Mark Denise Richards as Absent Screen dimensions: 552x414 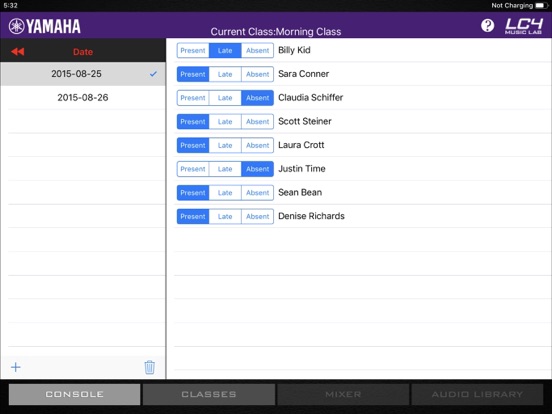coord(257,216)
